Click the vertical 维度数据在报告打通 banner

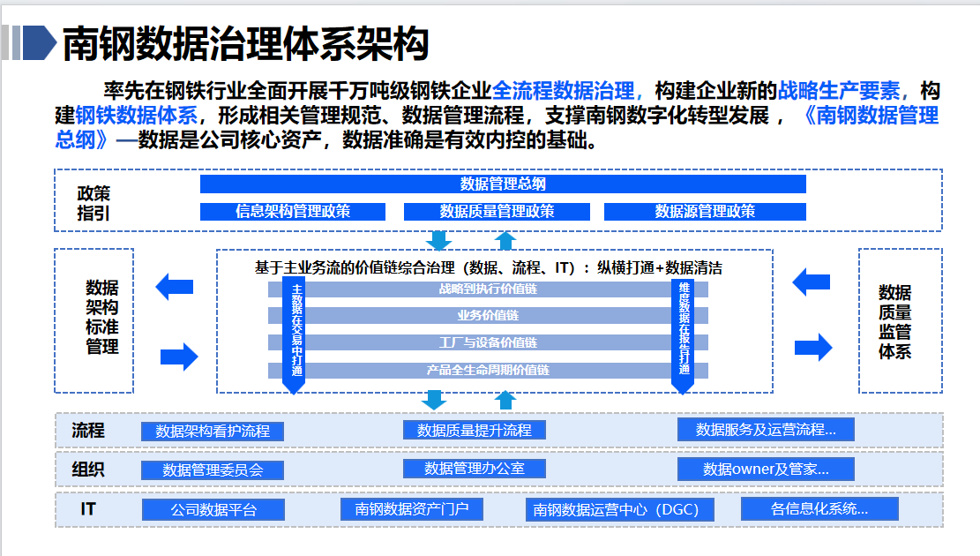pos(684,334)
